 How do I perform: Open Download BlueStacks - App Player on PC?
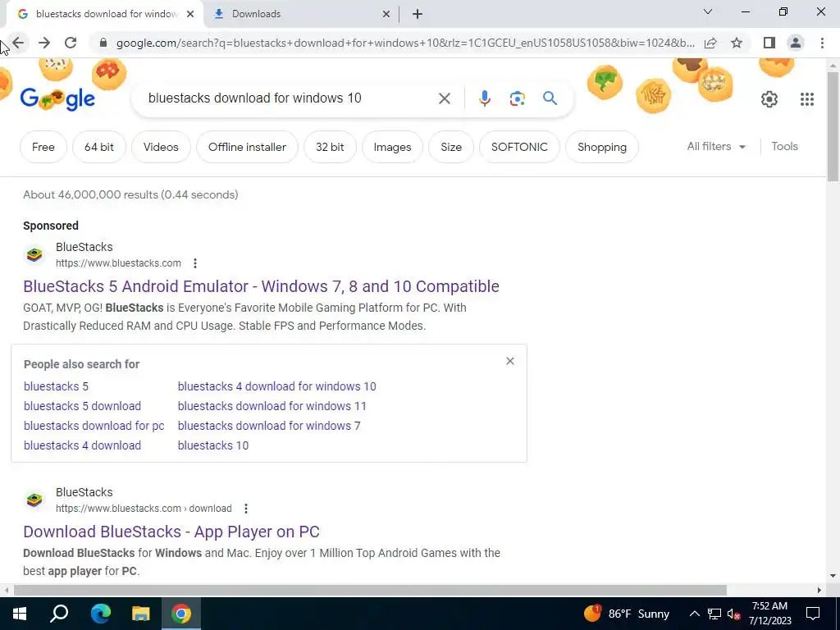click(171, 532)
